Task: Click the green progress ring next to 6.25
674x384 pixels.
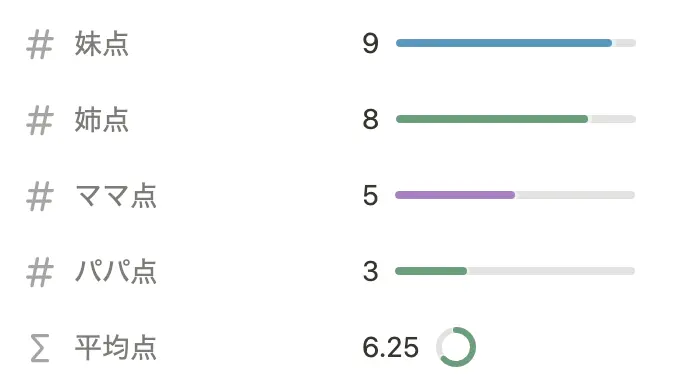Action: coord(456,347)
